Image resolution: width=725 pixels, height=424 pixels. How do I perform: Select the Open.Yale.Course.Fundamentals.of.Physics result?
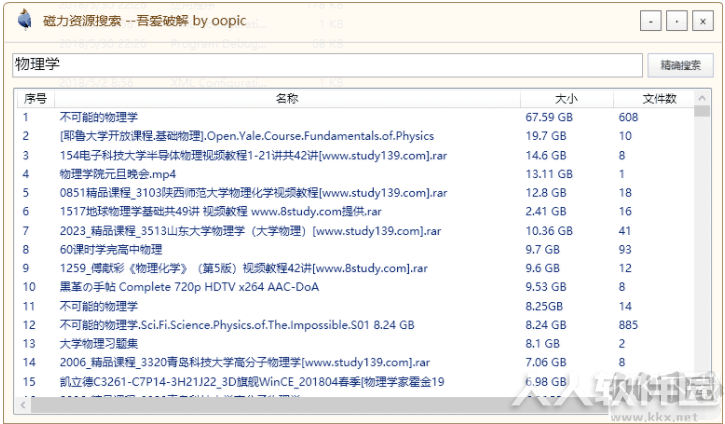[x=246, y=136]
